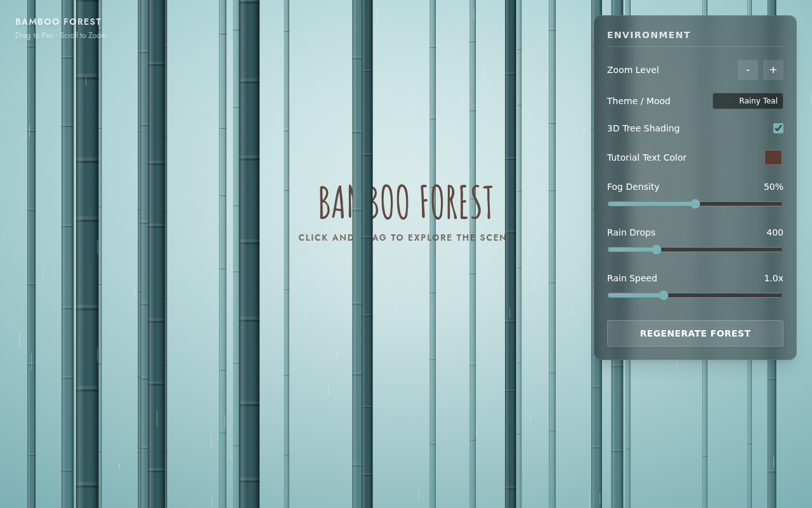Click the Regenerate Forest button
Screen dimensions: 812x508
coord(695,333)
